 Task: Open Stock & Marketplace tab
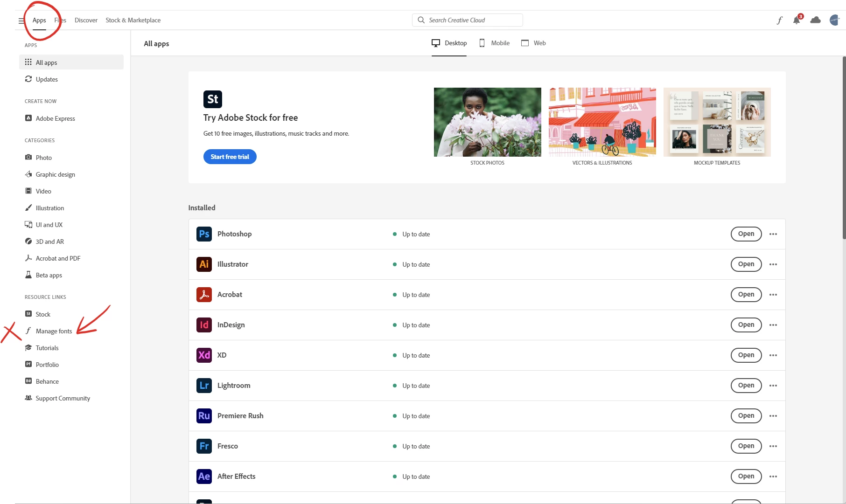coord(133,21)
